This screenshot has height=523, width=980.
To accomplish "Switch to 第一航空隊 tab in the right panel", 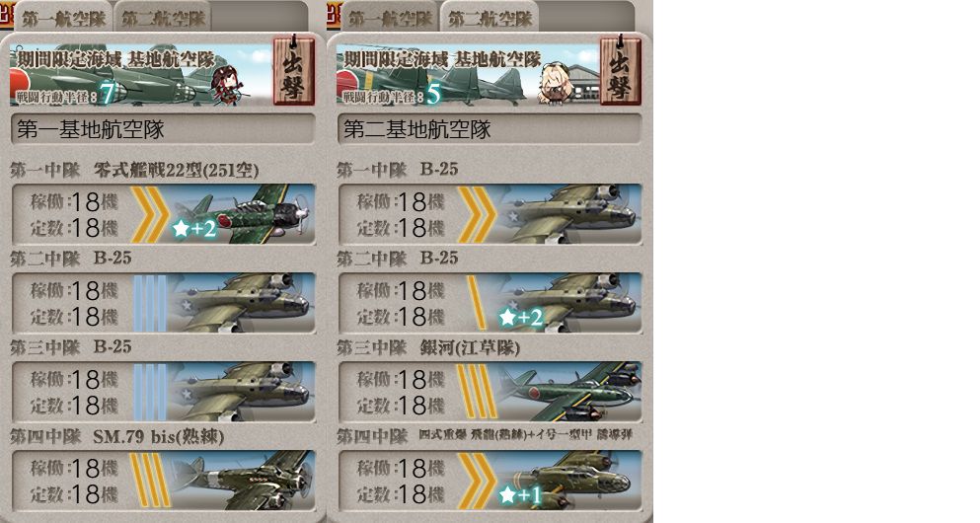I will click(390, 18).
